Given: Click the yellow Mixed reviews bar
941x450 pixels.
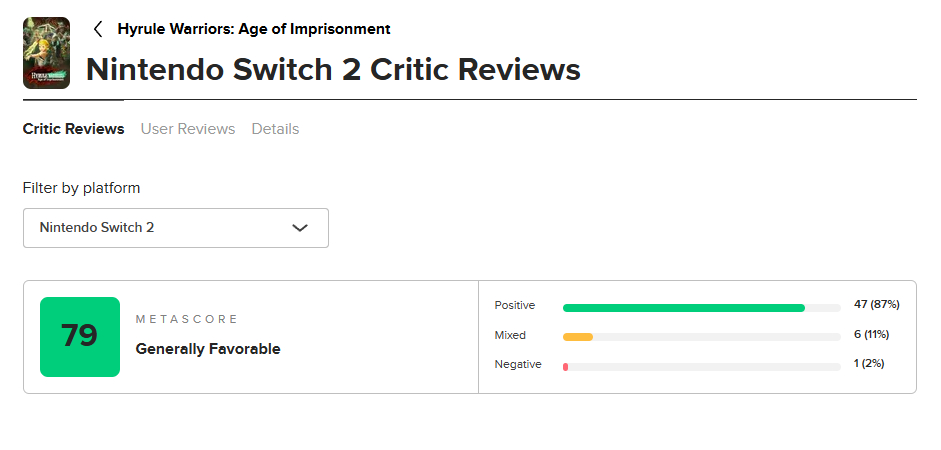Looking at the screenshot, I should (x=578, y=337).
